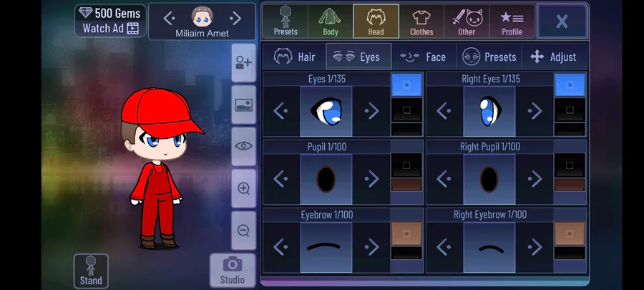Tap the Miliaim Amet character portrait

202,17
